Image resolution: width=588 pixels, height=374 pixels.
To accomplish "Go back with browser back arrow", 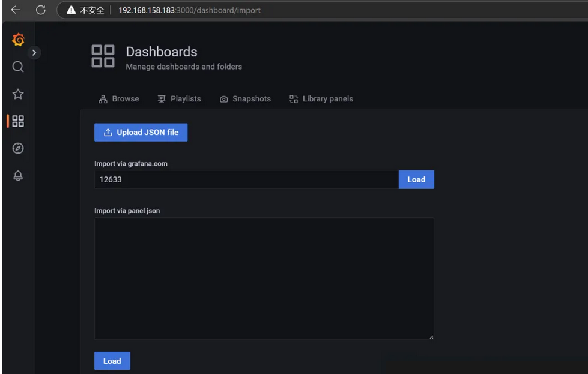I will click(x=16, y=10).
